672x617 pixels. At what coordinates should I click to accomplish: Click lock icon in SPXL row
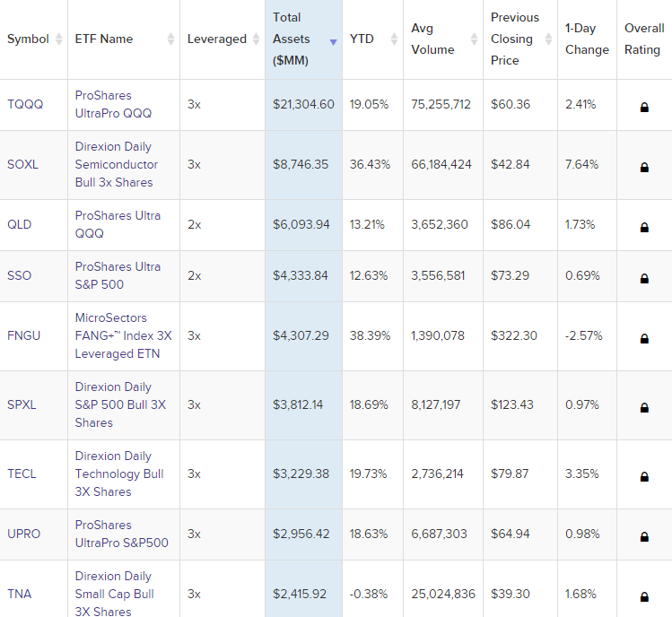[644, 408]
